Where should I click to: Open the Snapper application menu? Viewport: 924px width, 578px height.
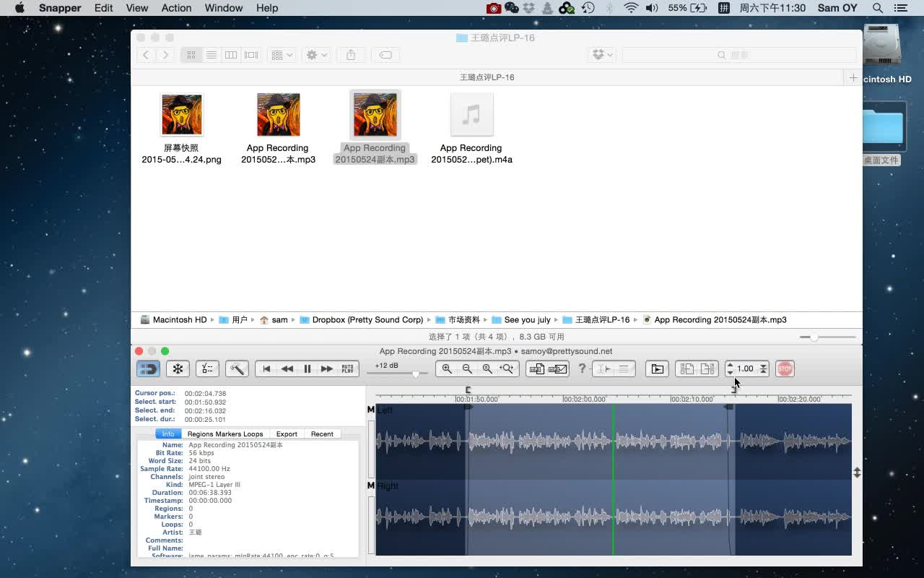60,8
